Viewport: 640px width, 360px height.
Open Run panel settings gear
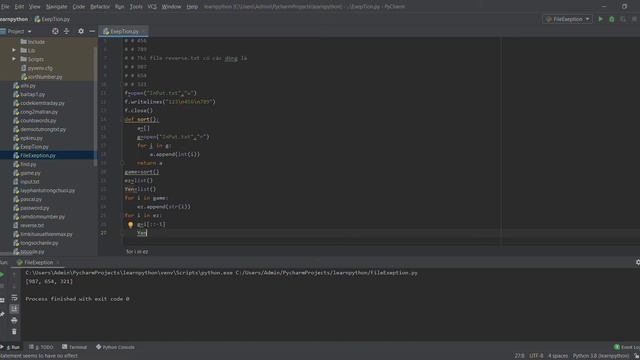click(x=638, y=262)
